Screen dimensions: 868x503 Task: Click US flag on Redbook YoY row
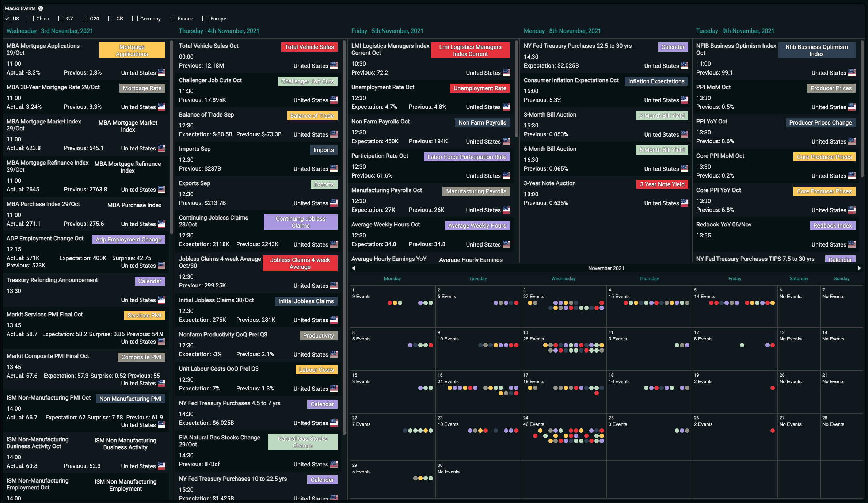point(852,244)
